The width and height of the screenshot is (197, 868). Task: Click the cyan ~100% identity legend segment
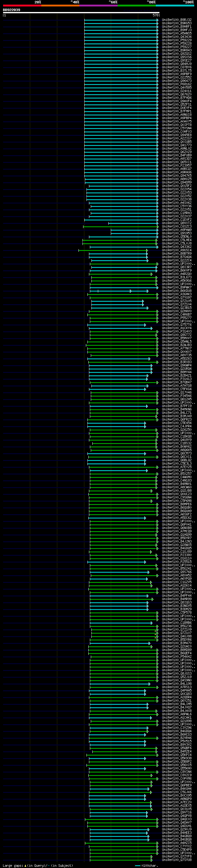(175, 6)
